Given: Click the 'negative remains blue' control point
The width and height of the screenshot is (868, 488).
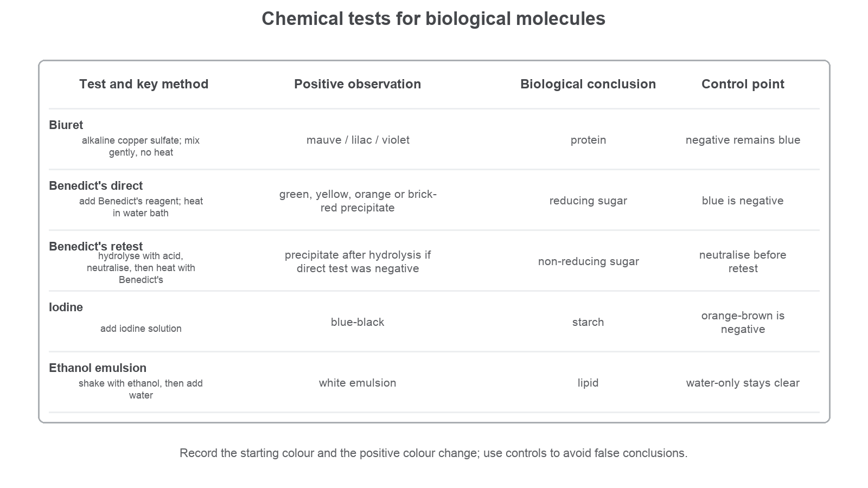Looking at the screenshot, I should [743, 140].
